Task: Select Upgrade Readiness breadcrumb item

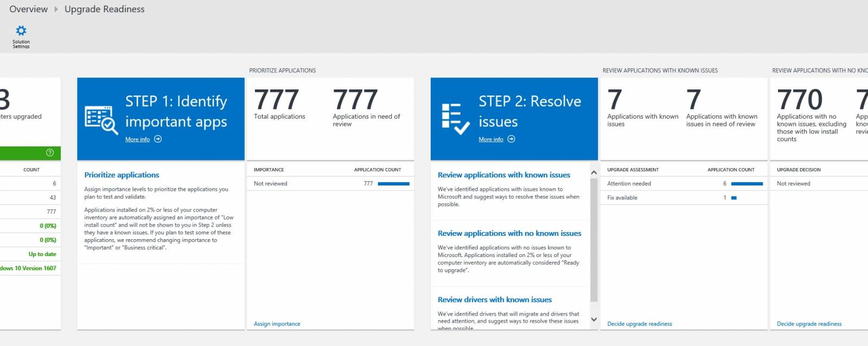Action: 104,9
